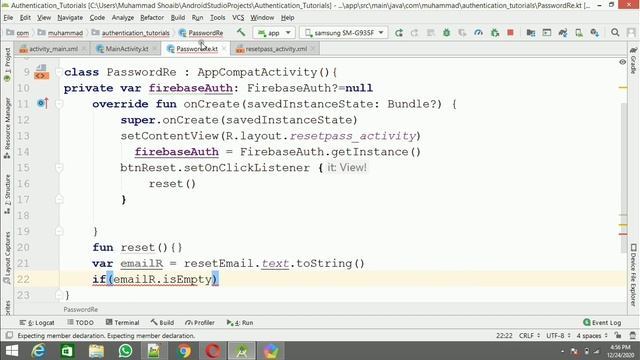Open the Build tool window
Viewport: 640px width, 360px height.
tap(162, 322)
